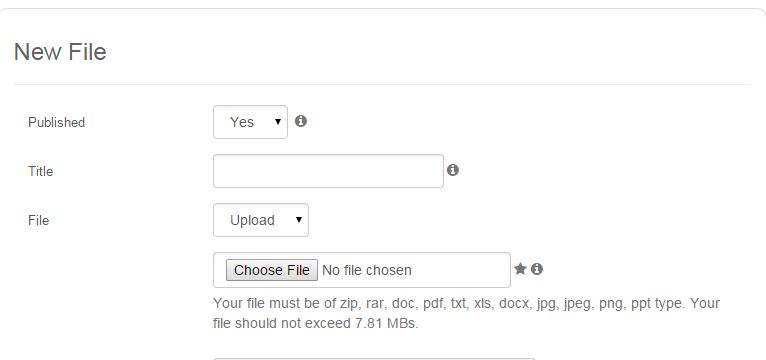Viewport: 766px width, 360px height.
Task: Click the Yes value in Published select
Action: click(x=242, y=122)
